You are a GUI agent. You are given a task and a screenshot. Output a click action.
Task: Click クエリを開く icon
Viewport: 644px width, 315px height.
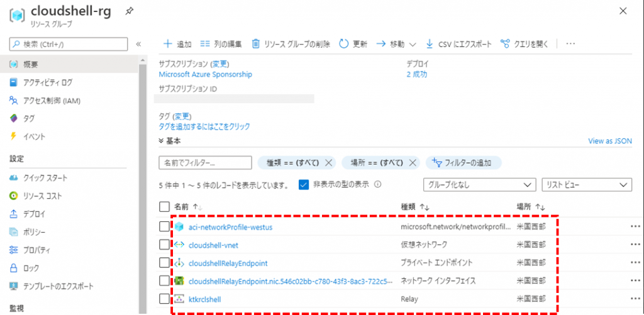pos(505,44)
